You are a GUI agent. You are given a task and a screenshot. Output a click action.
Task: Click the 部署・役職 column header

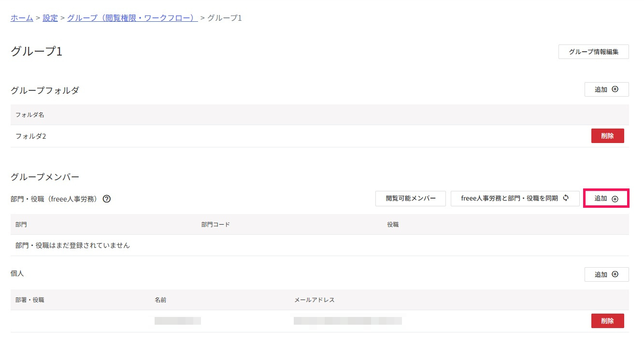click(x=30, y=300)
